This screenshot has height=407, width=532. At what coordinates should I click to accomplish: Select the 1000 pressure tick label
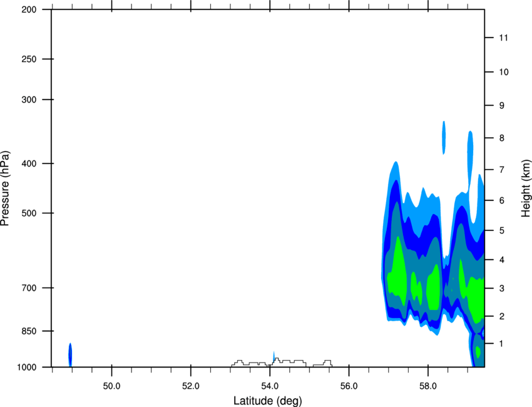tap(26, 368)
